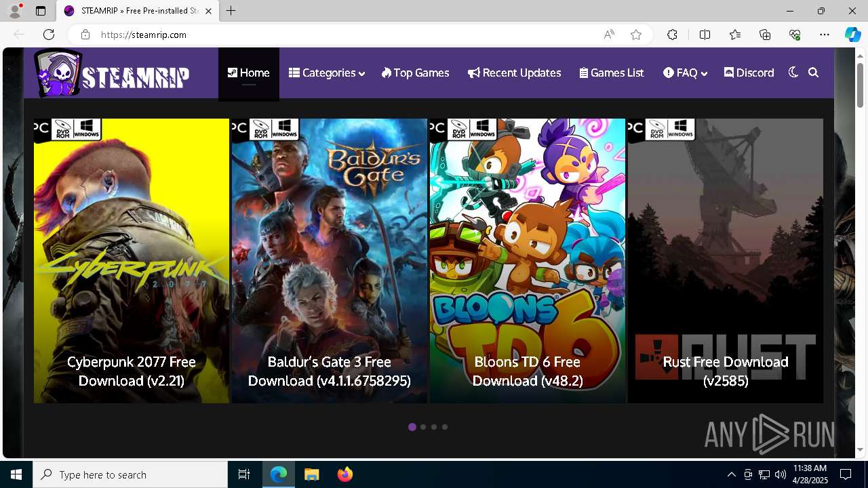Select the fourth carousel dot

[445, 427]
